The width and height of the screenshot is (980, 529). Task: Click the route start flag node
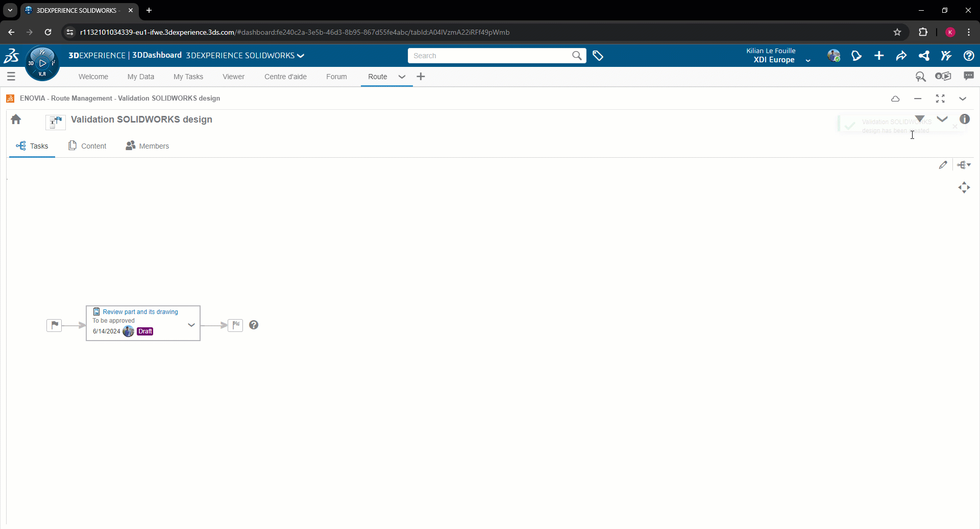pyautogui.click(x=54, y=325)
